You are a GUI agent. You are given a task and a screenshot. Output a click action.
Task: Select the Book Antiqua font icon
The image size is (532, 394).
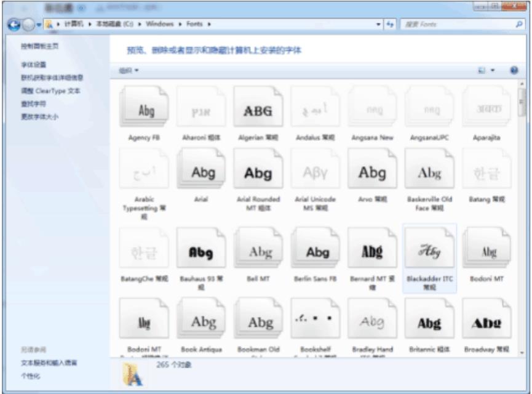pyautogui.click(x=201, y=319)
